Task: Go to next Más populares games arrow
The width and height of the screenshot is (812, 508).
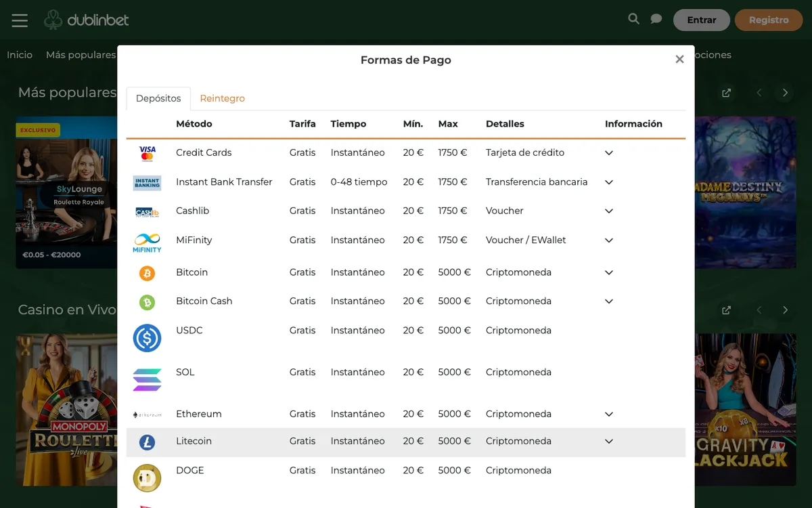Action: click(x=785, y=93)
